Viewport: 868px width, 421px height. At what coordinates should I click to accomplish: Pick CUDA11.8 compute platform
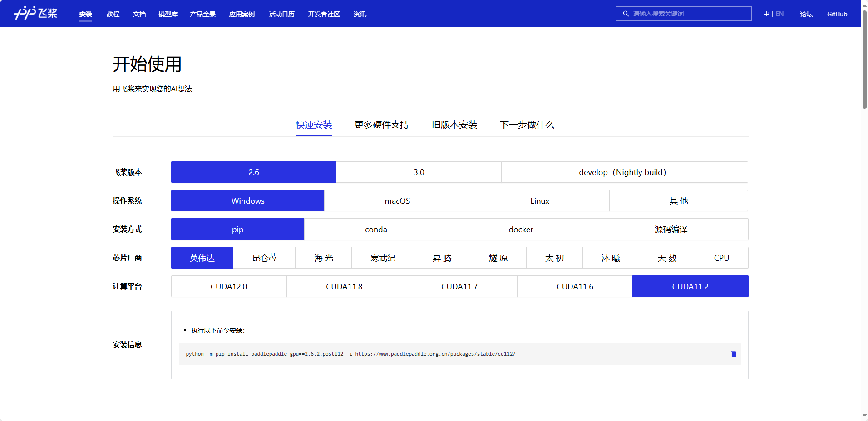click(x=344, y=286)
